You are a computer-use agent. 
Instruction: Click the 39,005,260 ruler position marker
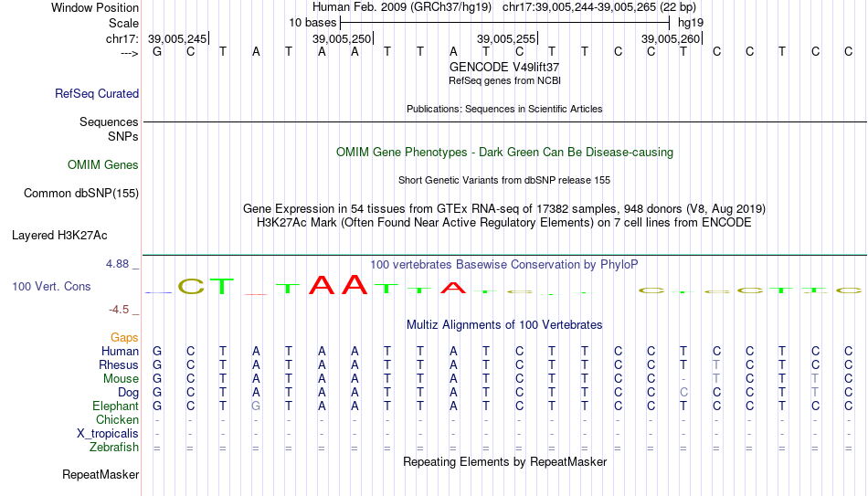(x=671, y=38)
